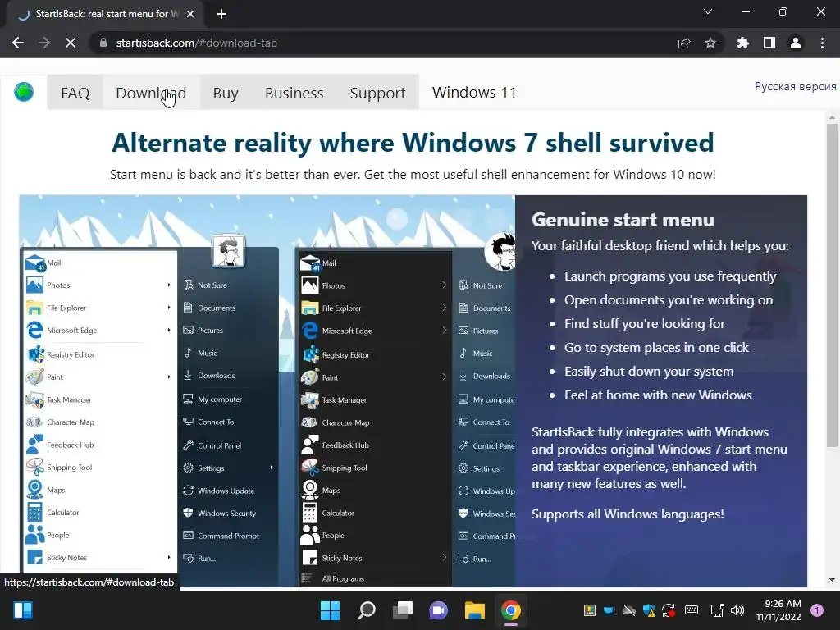840x630 pixels.
Task: Click the blue cup tray icon
Action: pyautogui.click(x=609, y=610)
